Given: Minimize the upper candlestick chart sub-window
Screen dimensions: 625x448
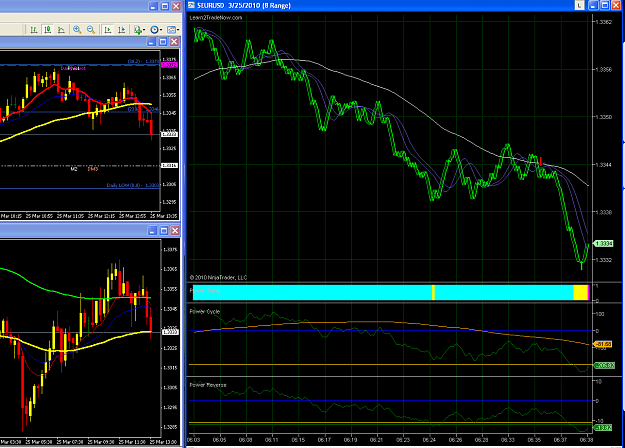Looking at the screenshot, I should (x=151, y=42).
